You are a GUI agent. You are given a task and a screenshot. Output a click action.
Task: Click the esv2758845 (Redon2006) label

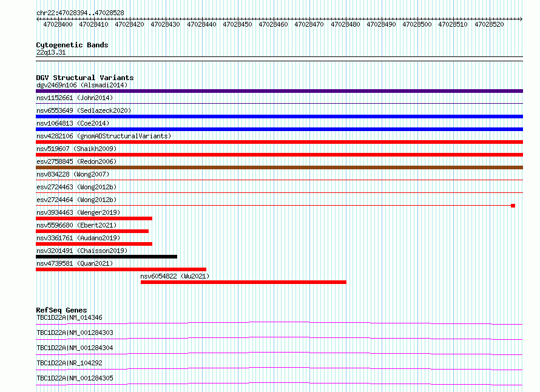click(76, 161)
